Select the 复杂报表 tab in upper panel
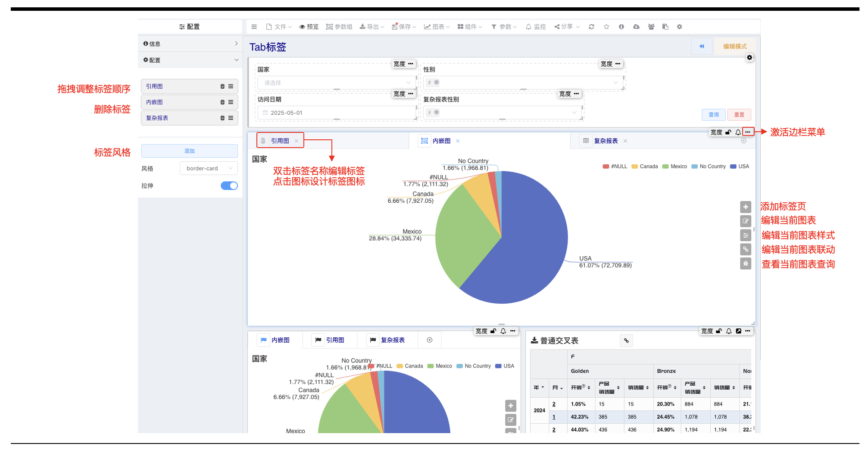 click(606, 141)
